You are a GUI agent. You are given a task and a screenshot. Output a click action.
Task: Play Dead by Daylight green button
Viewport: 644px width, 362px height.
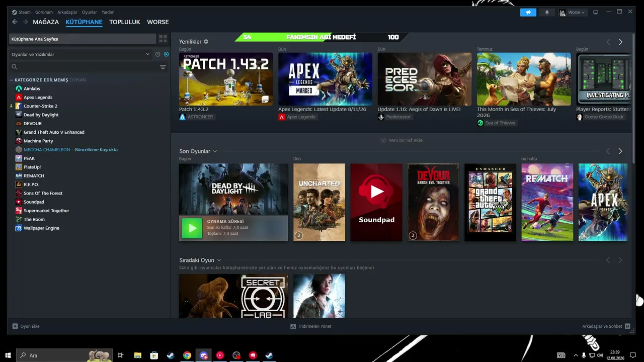tap(192, 228)
